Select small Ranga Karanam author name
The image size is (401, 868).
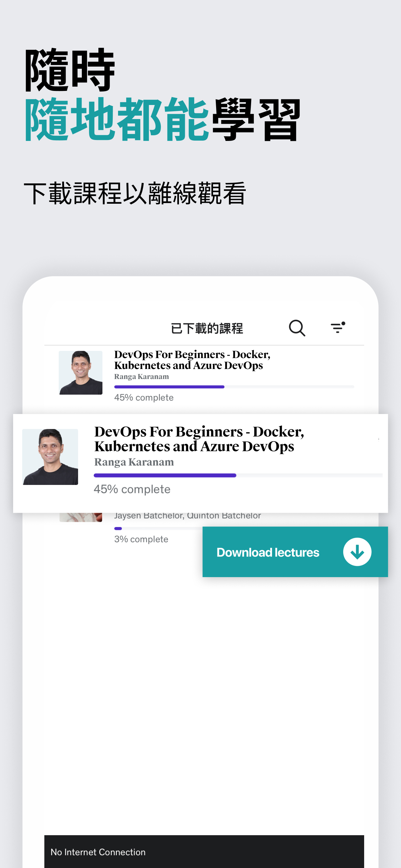[x=141, y=377]
